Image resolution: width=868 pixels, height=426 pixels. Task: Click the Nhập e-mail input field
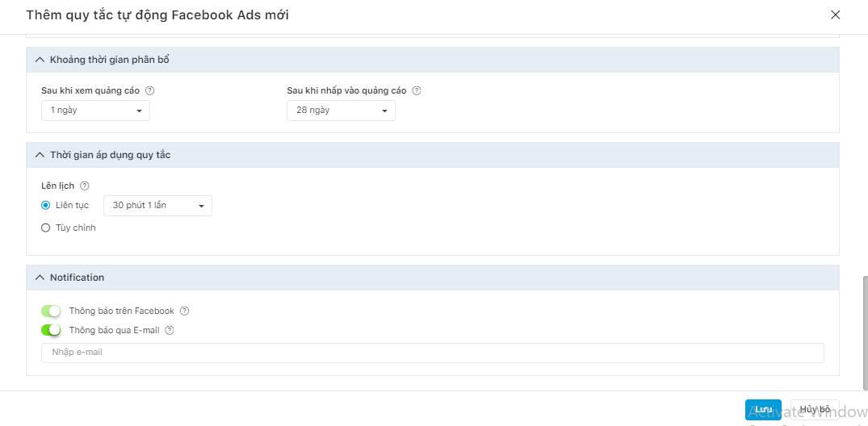[x=432, y=353]
